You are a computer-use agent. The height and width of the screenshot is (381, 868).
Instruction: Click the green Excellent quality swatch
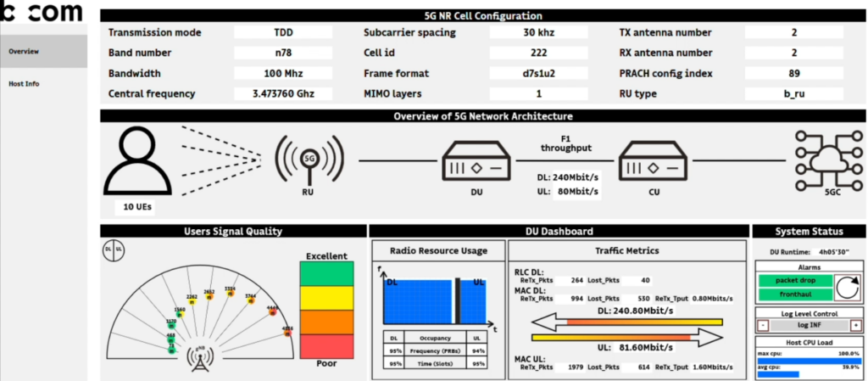pos(326,274)
